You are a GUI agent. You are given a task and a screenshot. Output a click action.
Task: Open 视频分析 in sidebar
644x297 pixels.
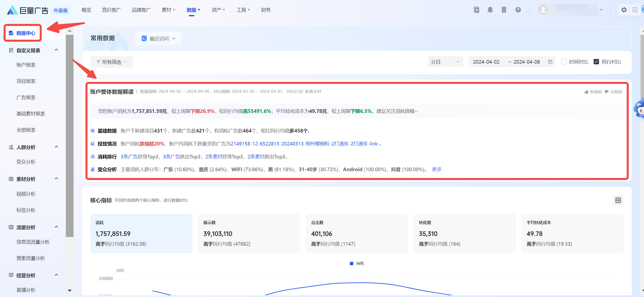(x=26, y=194)
